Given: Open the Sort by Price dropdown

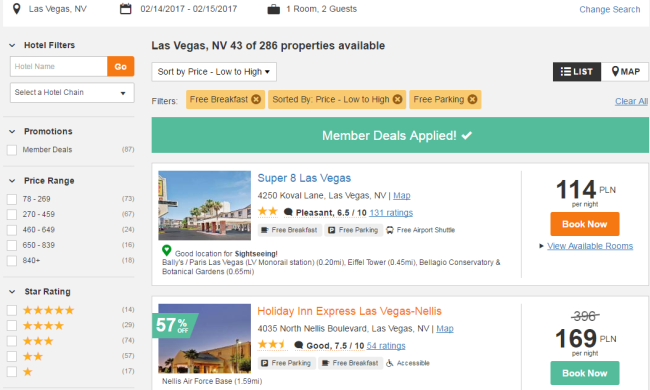Looking at the screenshot, I should 214,72.
